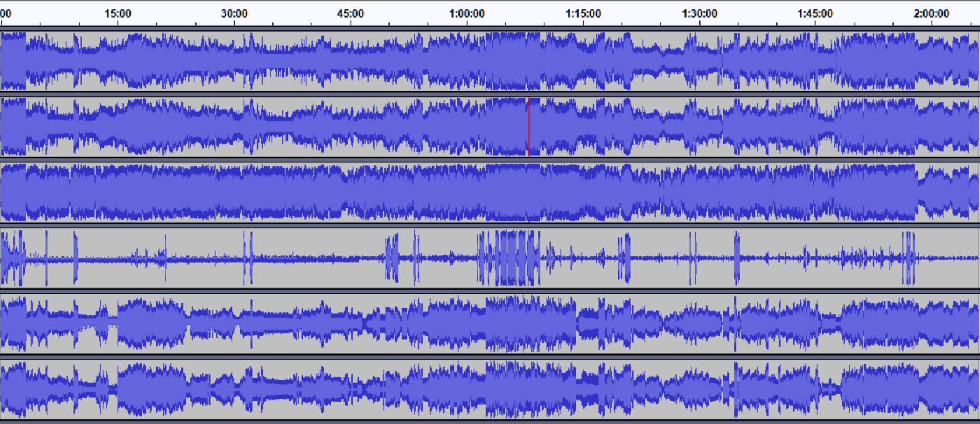Set position at 1:30:00 on the ruler
980x424 pixels.
coord(699,13)
